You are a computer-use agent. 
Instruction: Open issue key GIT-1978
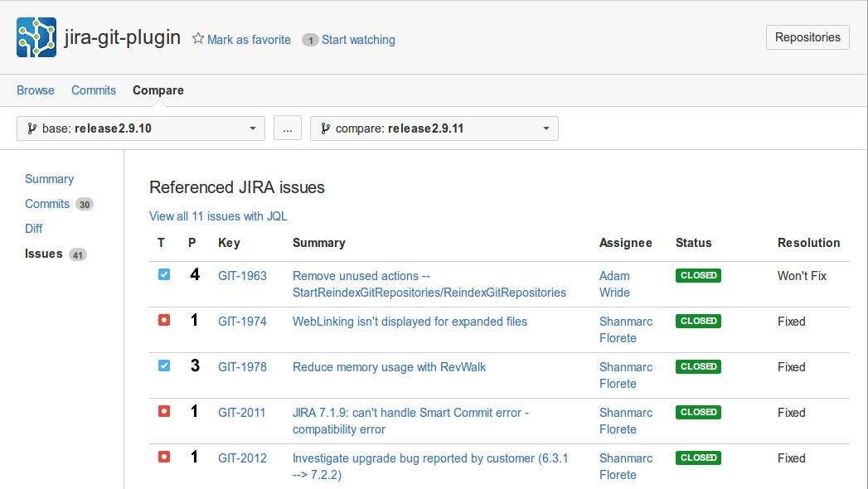242,367
